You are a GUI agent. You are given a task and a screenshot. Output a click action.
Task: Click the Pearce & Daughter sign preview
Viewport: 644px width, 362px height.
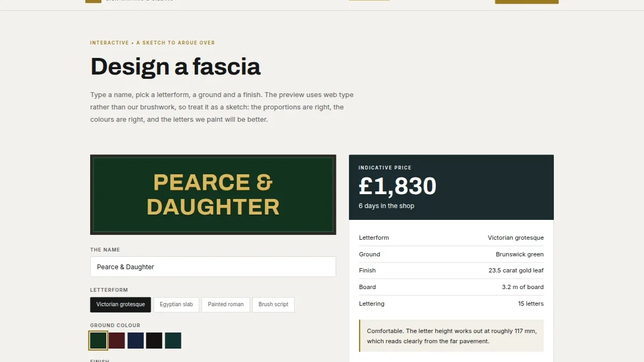(213, 195)
